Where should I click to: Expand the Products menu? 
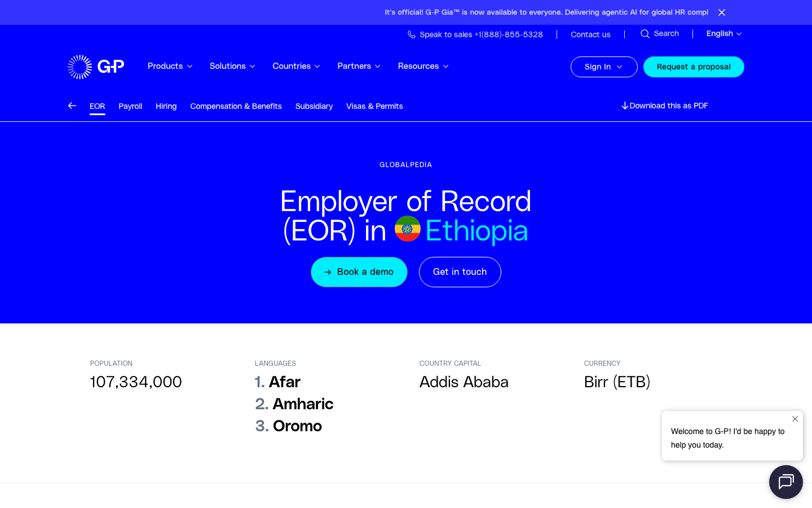click(170, 66)
